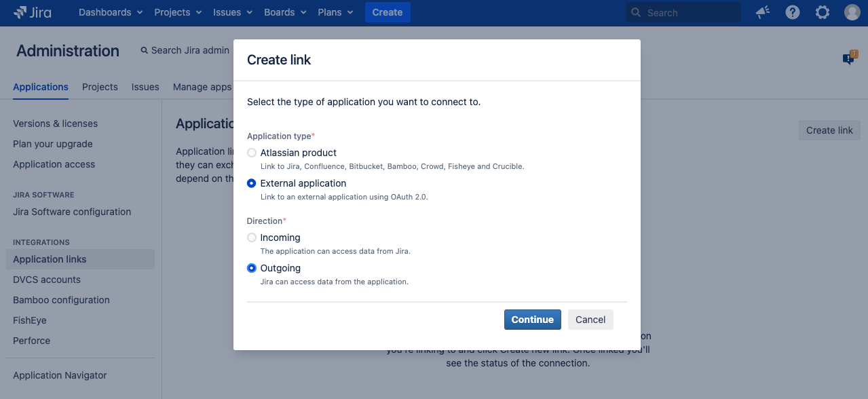
Task: Open Perforce in sidebar
Action: pos(32,341)
